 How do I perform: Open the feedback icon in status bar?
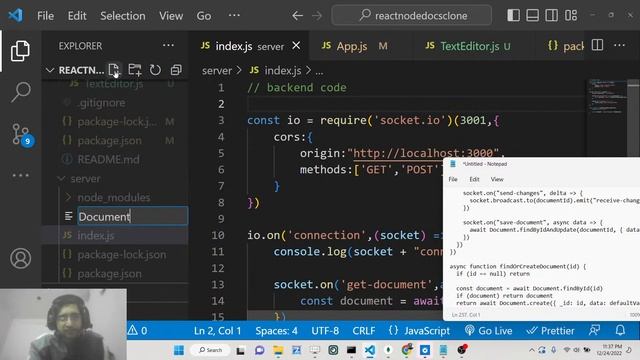[x=594, y=330]
